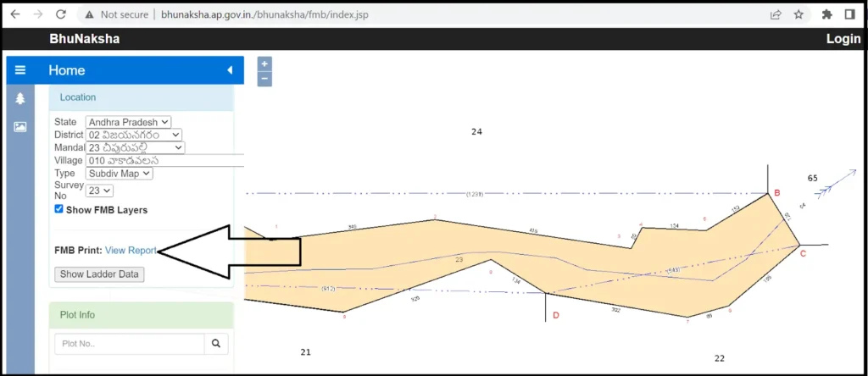Screen dimensions: 868x376
Task: Zoom in on the map with plus
Action: [264, 64]
